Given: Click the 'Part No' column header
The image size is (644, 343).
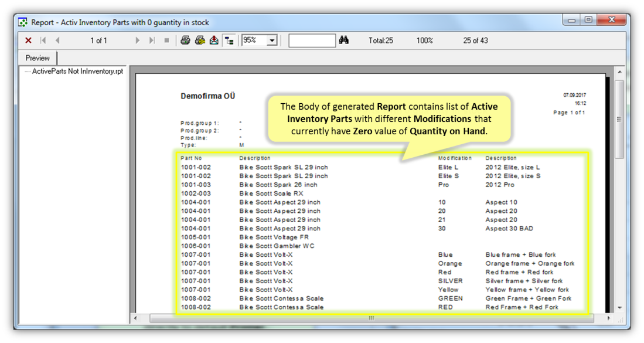Looking at the screenshot, I should [x=191, y=158].
